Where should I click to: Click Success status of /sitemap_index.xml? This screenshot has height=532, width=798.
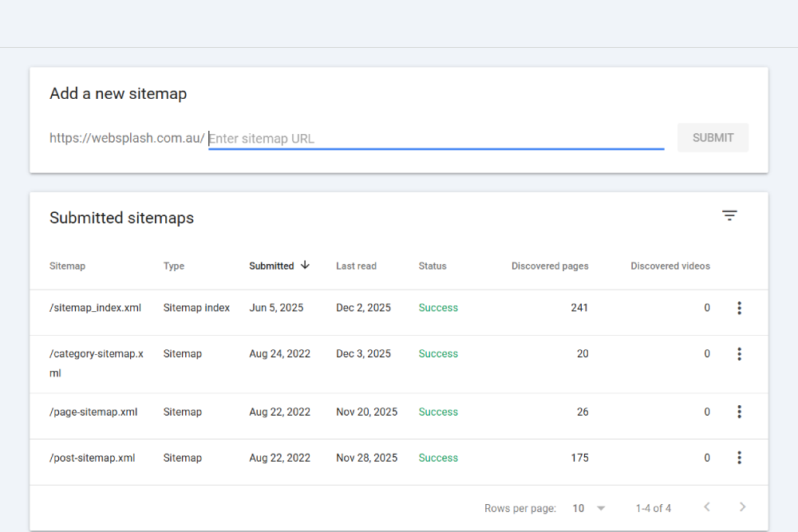(x=438, y=308)
